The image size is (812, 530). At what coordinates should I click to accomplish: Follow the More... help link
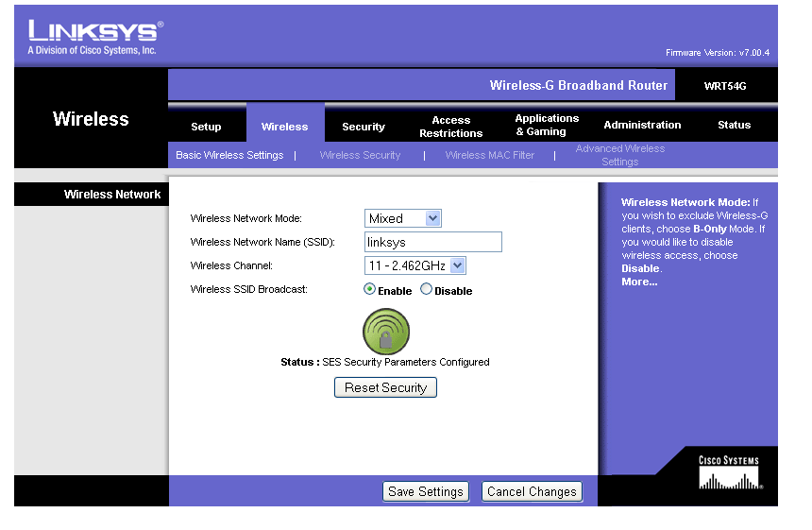coord(639,282)
